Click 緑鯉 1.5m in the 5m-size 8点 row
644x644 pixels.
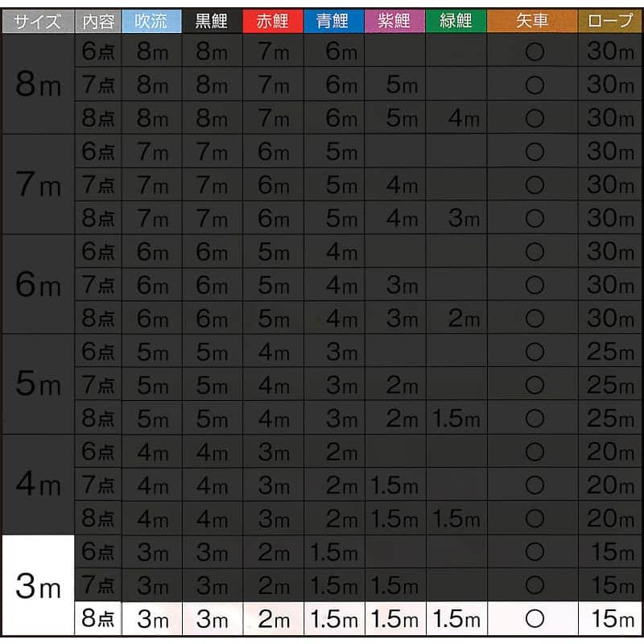coord(456,418)
